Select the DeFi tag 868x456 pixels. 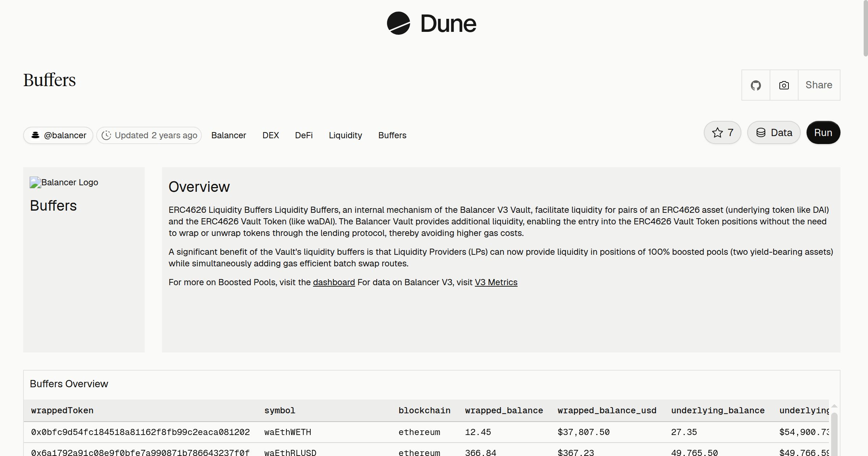304,135
